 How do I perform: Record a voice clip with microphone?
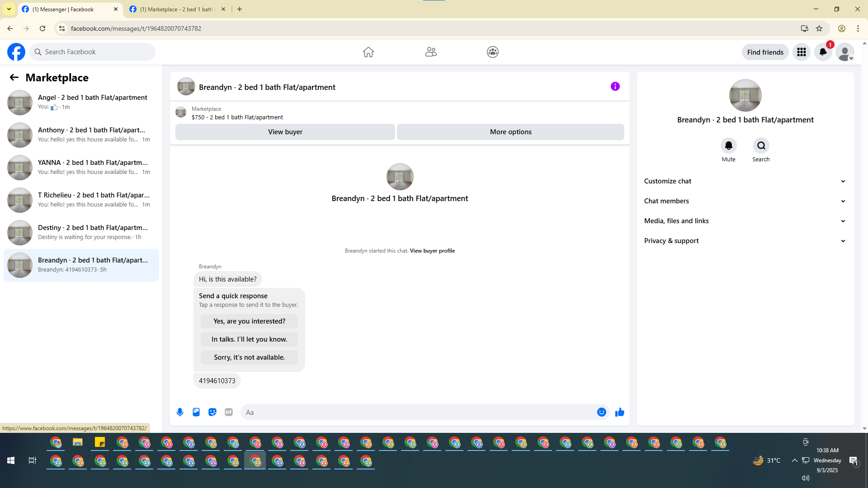pyautogui.click(x=180, y=412)
